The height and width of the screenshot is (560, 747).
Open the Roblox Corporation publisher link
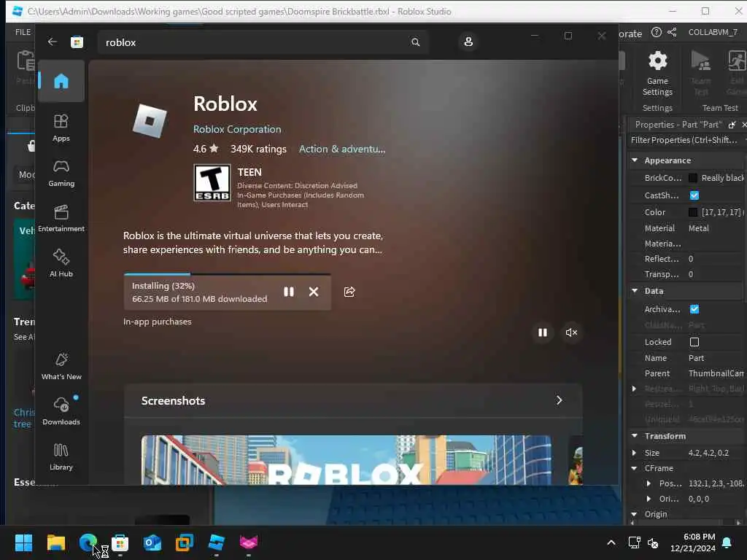(237, 129)
